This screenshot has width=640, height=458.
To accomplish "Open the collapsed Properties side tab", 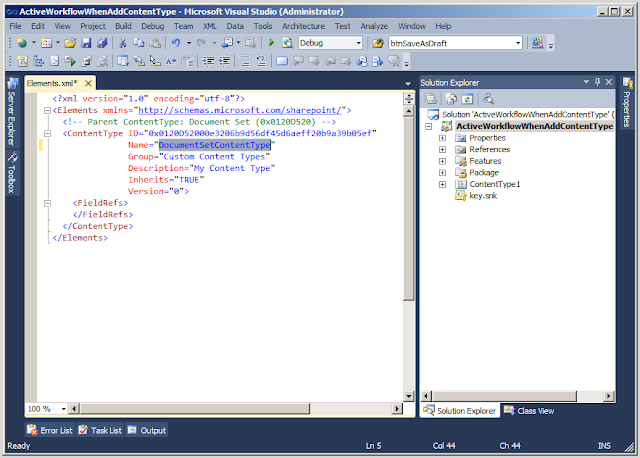I will tap(627, 103).
